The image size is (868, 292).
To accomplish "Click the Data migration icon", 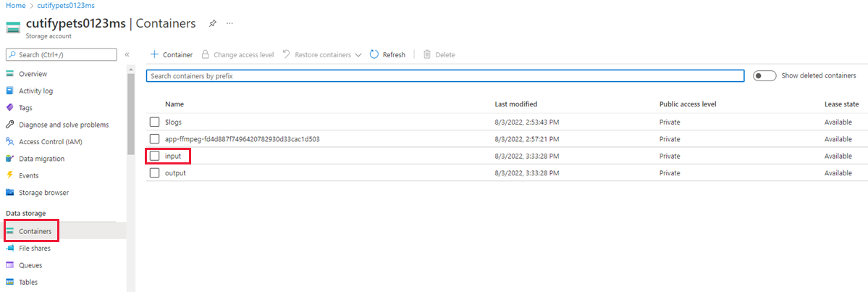I will pos(9,159).
